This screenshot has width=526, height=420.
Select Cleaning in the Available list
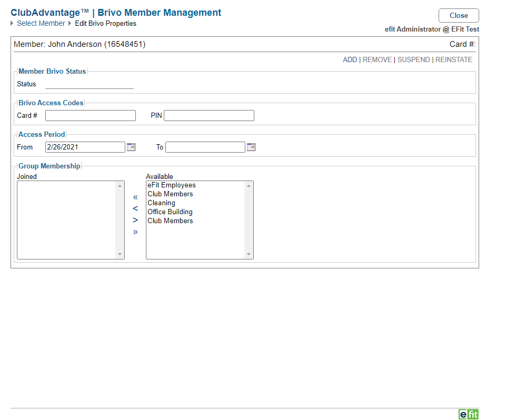195,203
